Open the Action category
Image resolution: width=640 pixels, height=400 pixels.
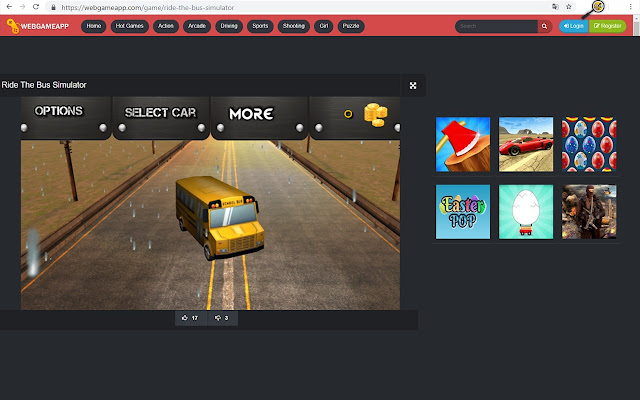[166, 26]
